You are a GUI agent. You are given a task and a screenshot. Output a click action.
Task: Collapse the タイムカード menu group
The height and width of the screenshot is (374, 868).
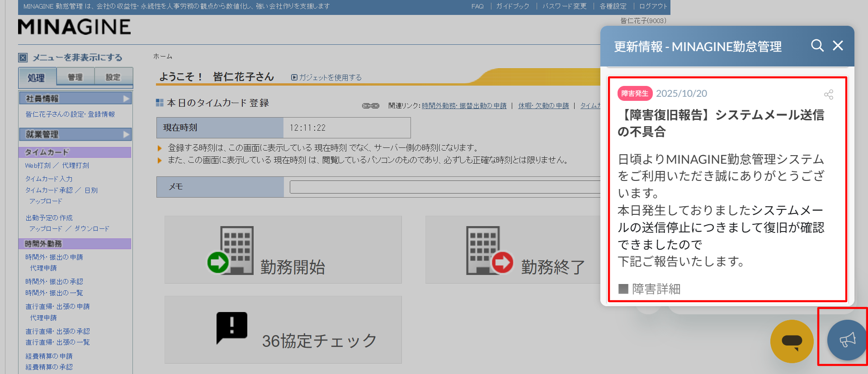click(x=75, y=152)
